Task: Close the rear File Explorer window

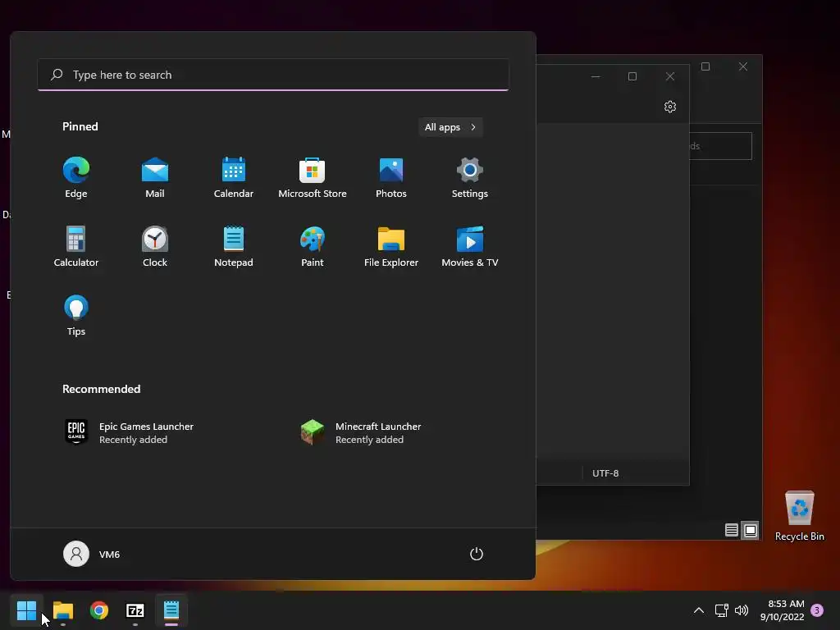Action: click(743, 66)
